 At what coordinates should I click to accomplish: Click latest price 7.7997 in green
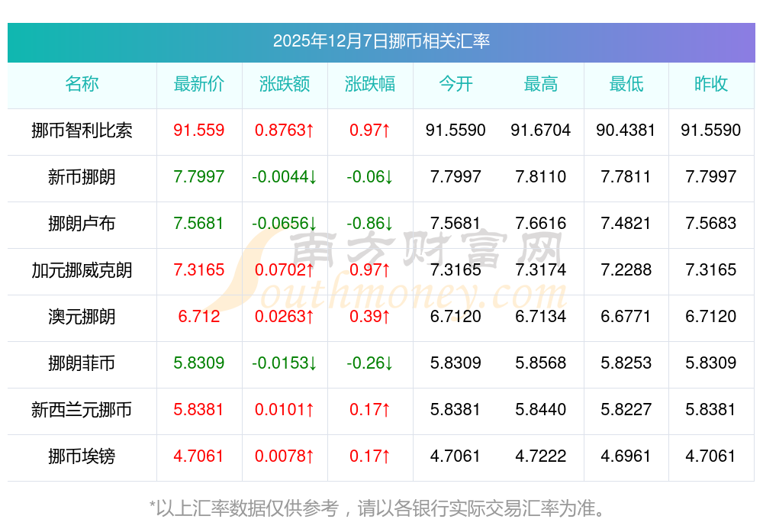point(199,176)
